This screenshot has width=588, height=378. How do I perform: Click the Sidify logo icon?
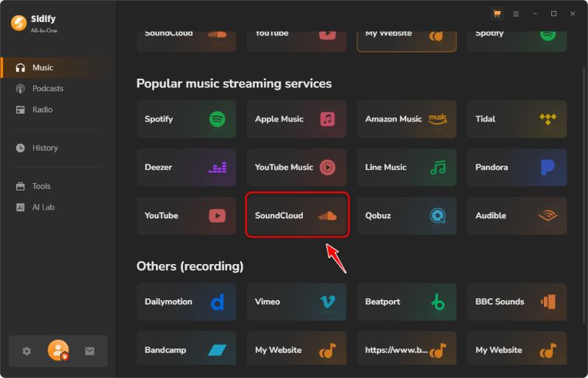tap(19, 23)
